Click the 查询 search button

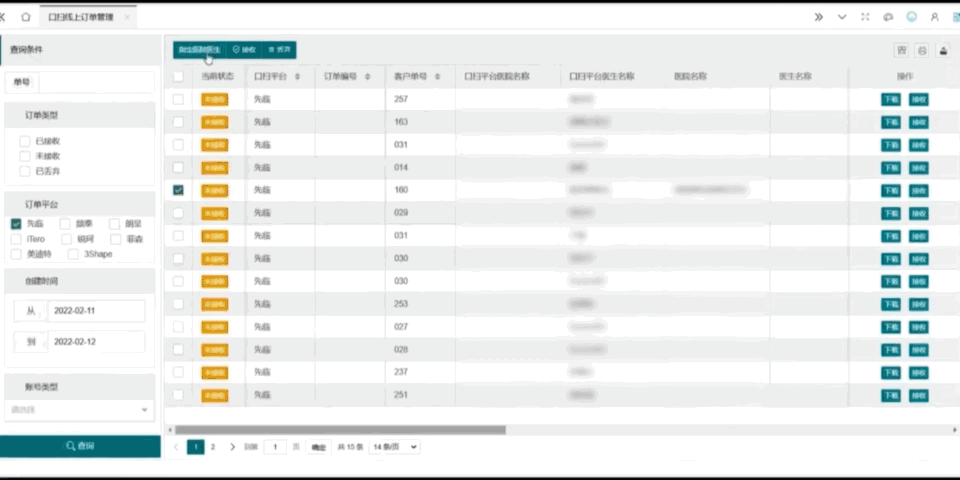(80, 446)
